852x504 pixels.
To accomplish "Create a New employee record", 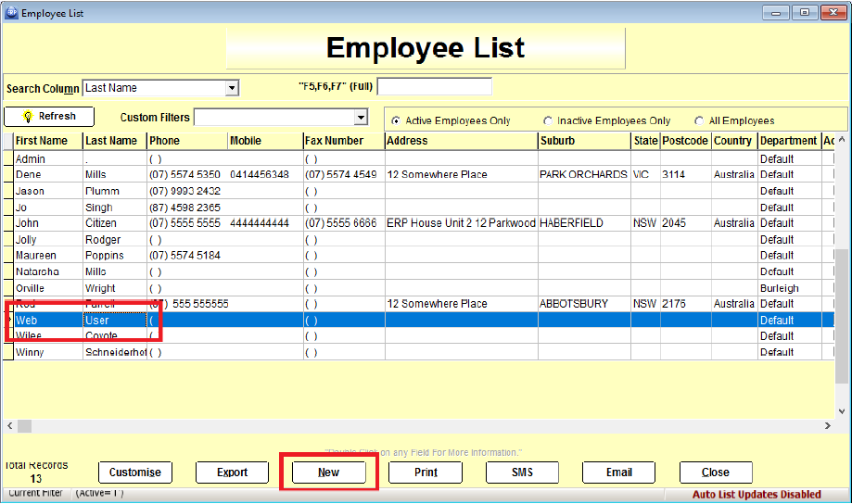I will tap(329, 472).
